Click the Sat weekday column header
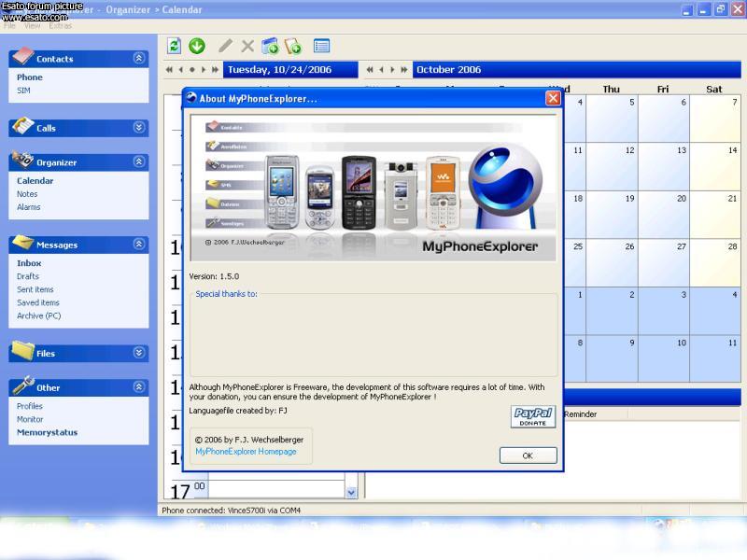The height and width of the screenshot is (560, 747). [714, 89]
